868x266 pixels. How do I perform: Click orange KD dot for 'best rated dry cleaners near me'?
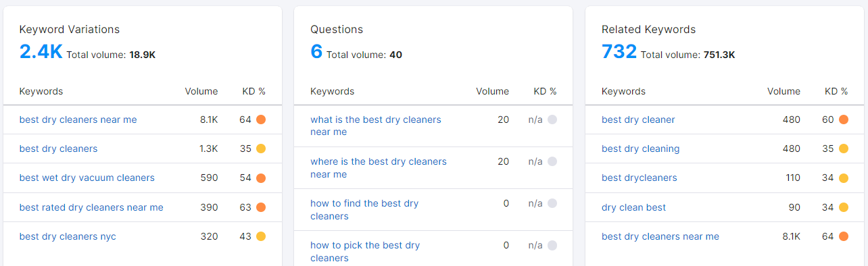pos(261,207)
